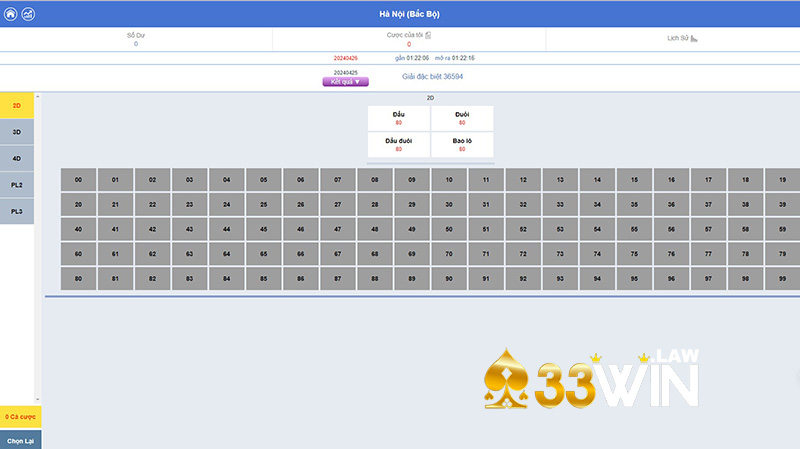The image size is (800, 449).
Task: Pick number 00 in the grid
Action: [x=78, y=180]
